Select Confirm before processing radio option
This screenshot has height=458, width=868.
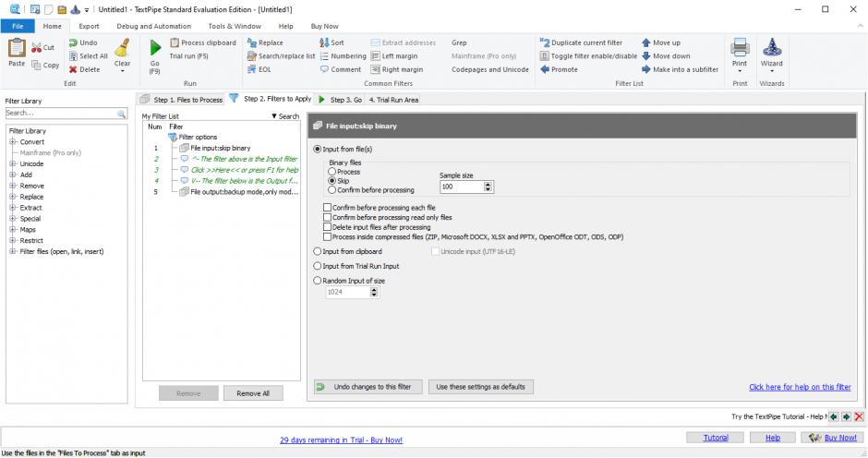[332, 190]
